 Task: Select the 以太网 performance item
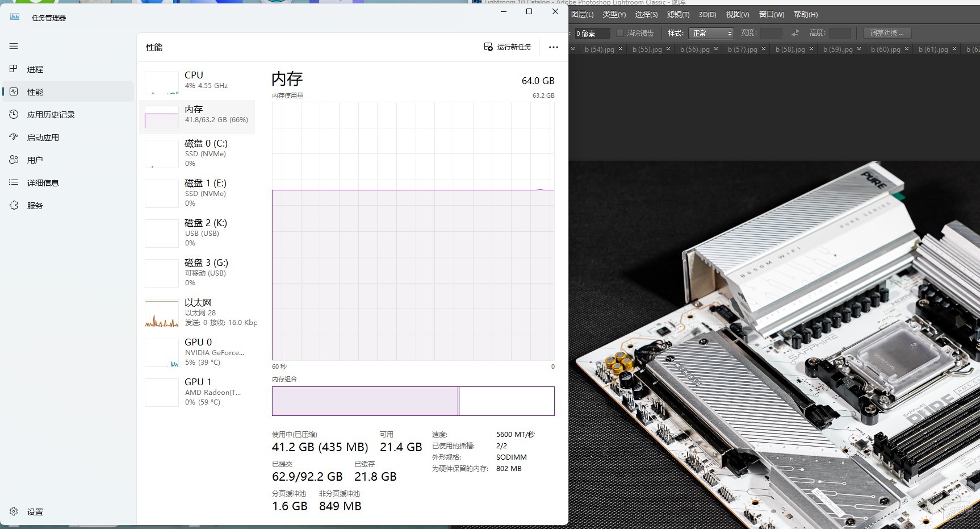197,313
